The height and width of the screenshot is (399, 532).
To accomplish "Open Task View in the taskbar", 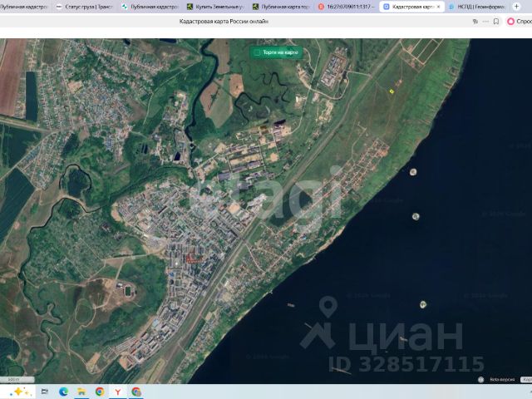I will coord(44,392).
